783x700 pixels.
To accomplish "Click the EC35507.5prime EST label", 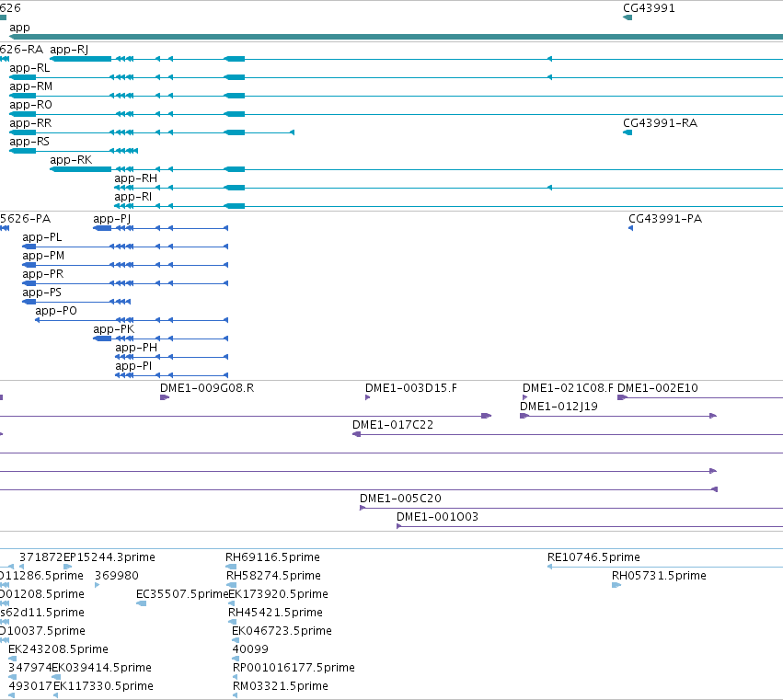I will click(182, 594).
